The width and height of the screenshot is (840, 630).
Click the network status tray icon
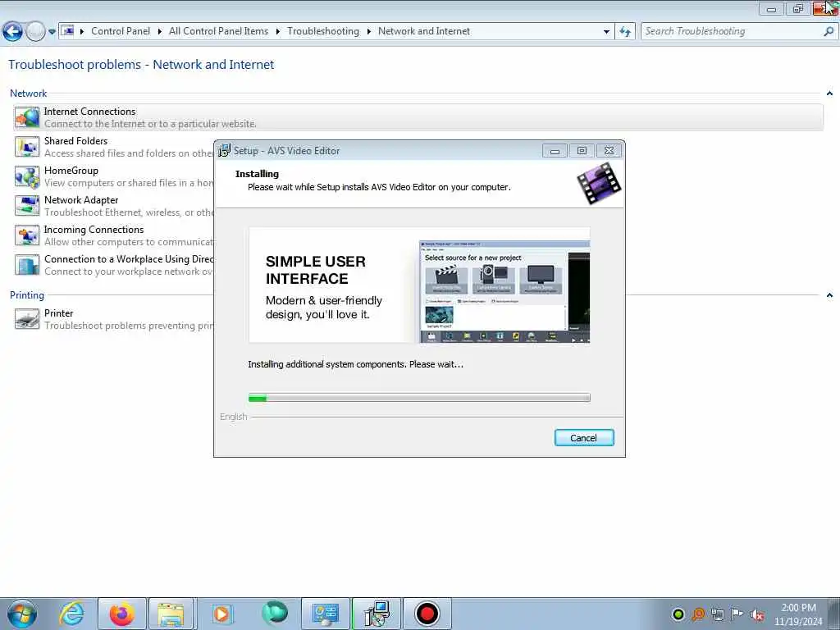coord(718,614)
